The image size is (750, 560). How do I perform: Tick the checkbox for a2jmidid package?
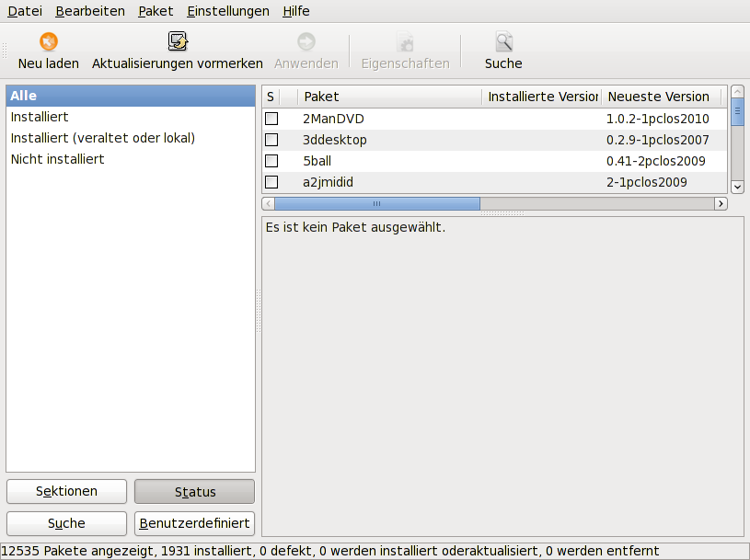(271, 182)
